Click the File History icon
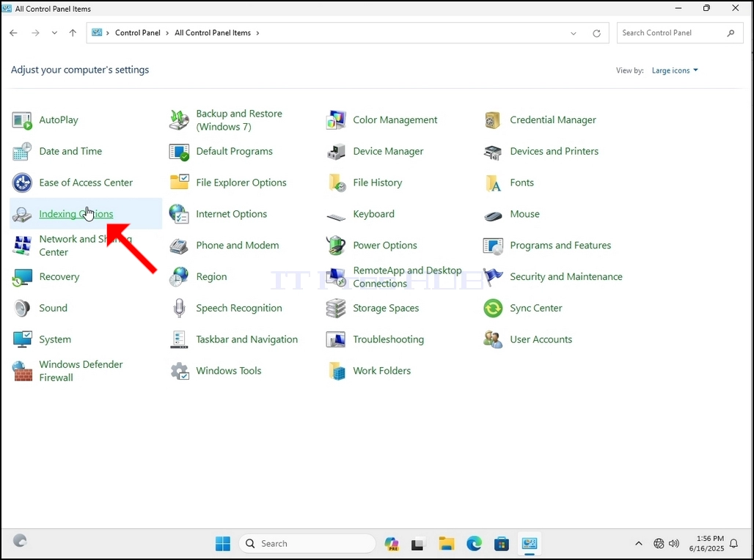 point(336,183)
